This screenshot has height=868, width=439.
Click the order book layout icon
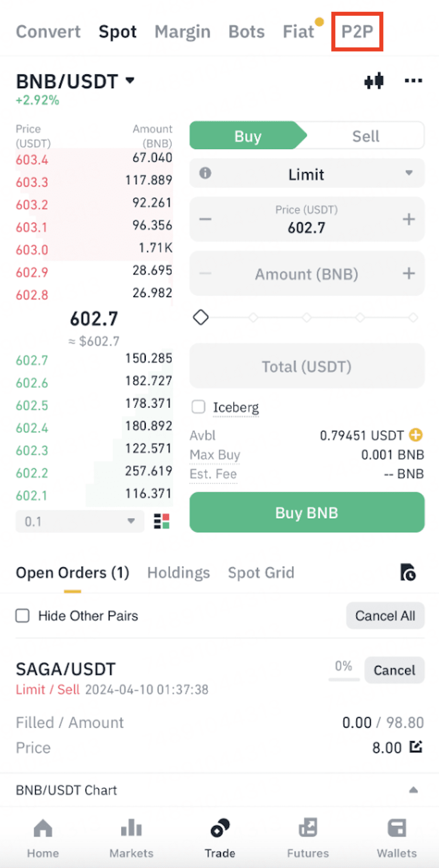tap(162, 521)
